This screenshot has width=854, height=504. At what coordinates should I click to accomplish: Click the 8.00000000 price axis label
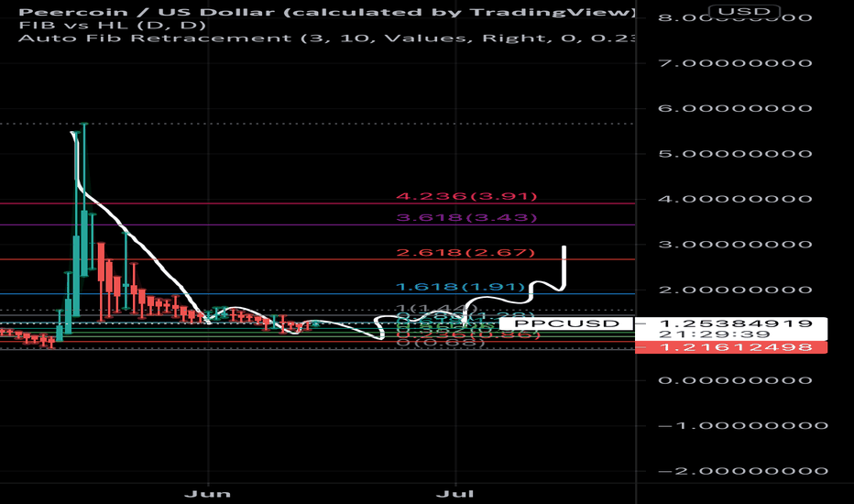tap(735, 17)
